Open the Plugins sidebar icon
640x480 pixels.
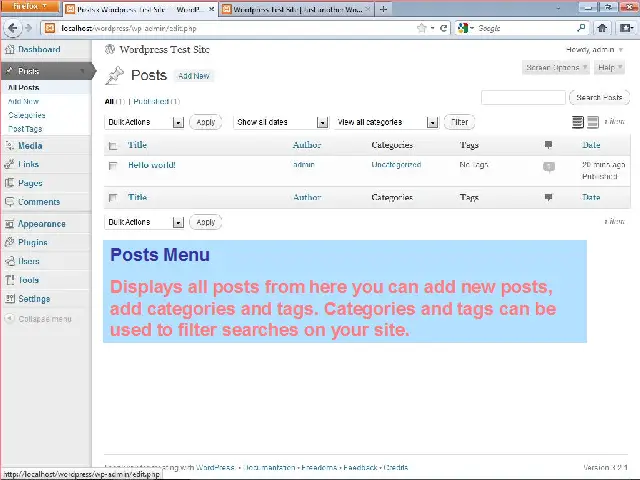coord(9,242)
